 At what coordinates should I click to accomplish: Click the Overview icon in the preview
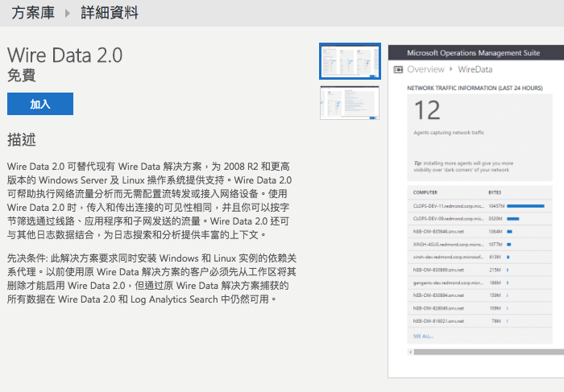pyautogui.click(x=398, y=69)
